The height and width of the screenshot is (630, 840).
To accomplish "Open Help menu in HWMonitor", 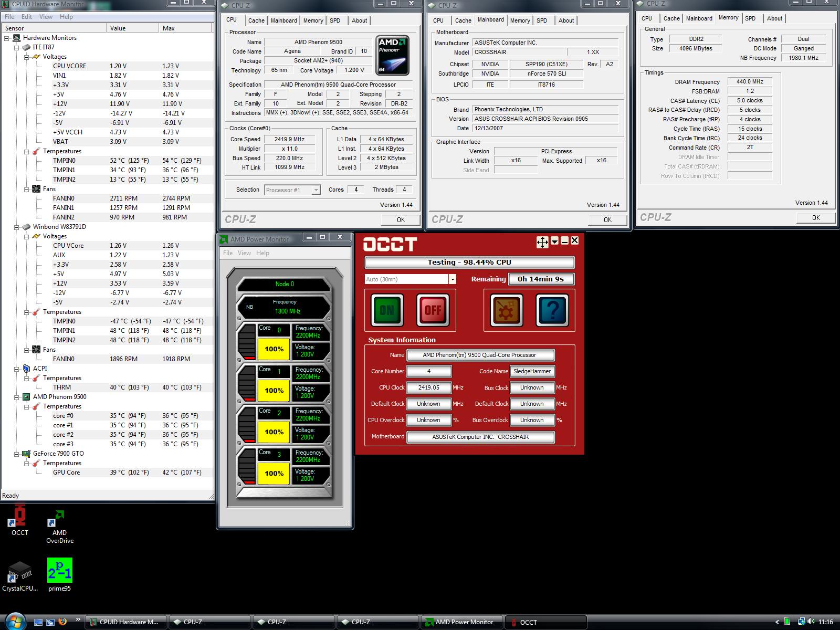I will pos(66,17).
